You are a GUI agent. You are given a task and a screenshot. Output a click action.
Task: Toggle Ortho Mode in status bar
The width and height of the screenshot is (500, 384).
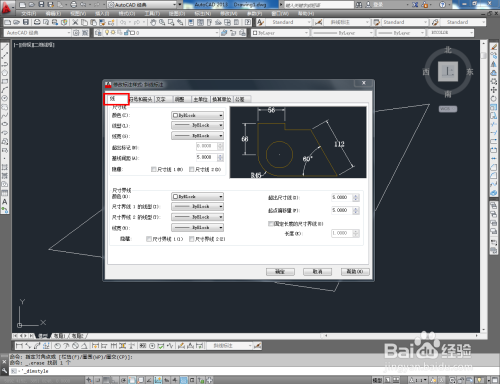click(x=115, y=380)
